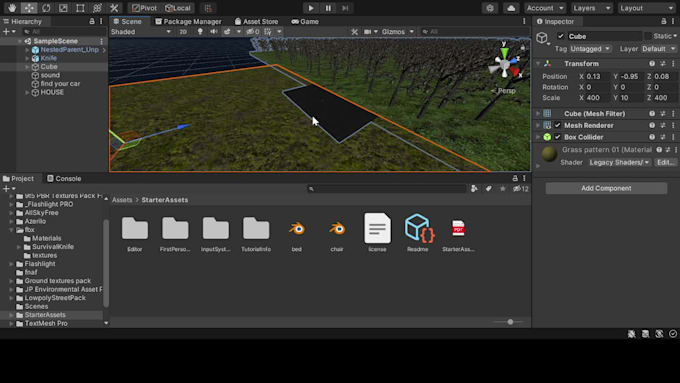Toggle Pivot handle position
Screen dimensions: 680x383
[x=144, y=8]
